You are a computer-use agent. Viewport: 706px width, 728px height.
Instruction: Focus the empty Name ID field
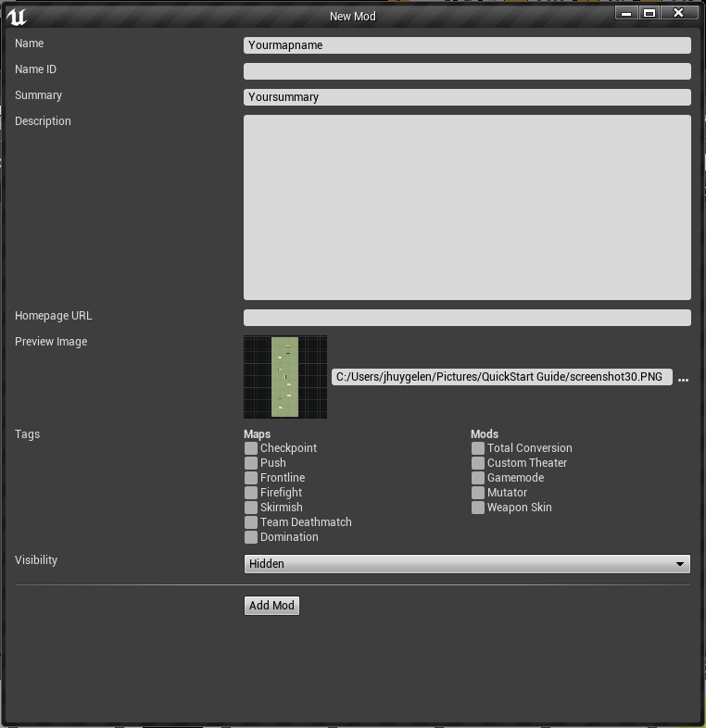(467, 71)
